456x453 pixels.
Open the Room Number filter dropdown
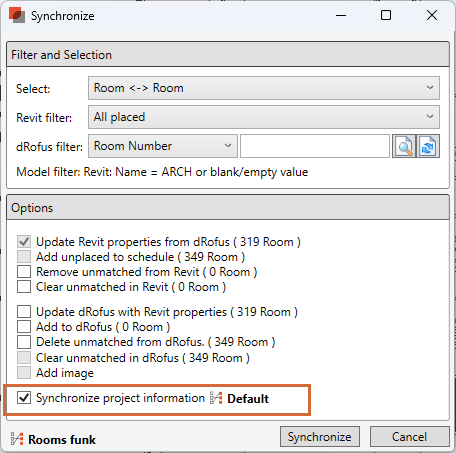[163, 146]
